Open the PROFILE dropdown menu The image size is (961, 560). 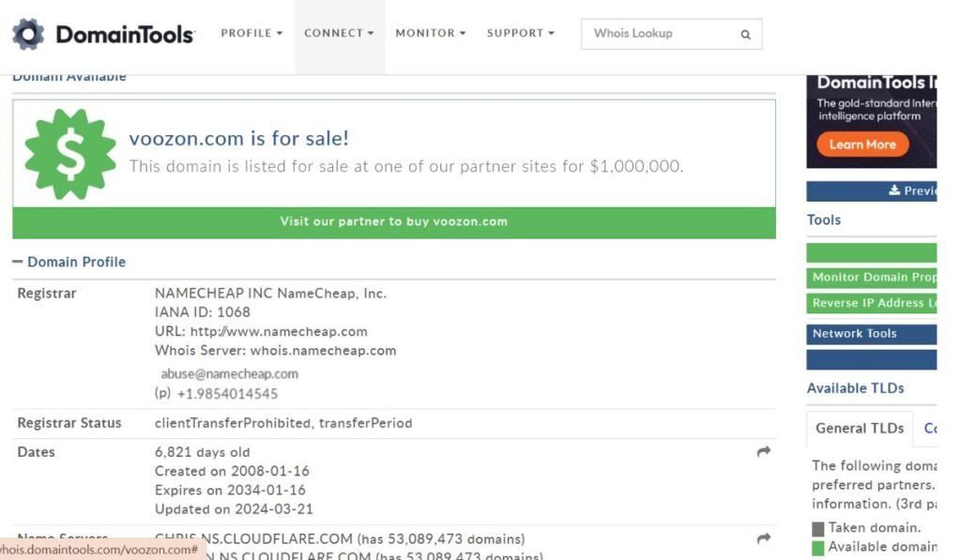(x=252, y=33)
